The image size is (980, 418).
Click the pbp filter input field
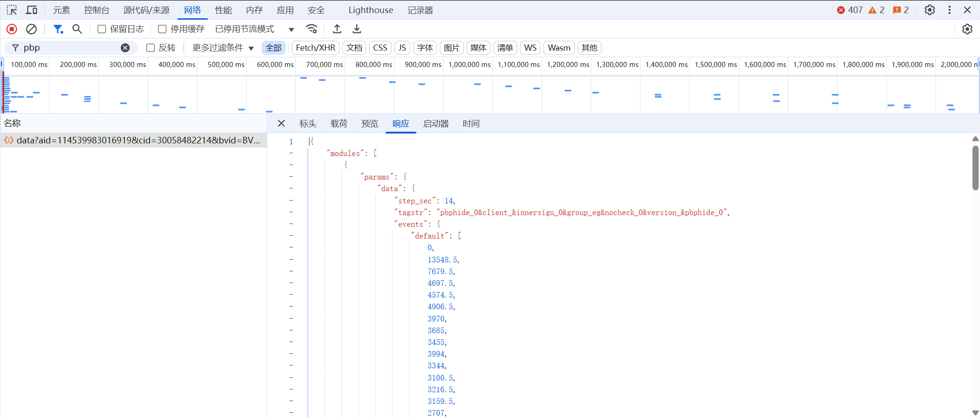pos(70,48)
